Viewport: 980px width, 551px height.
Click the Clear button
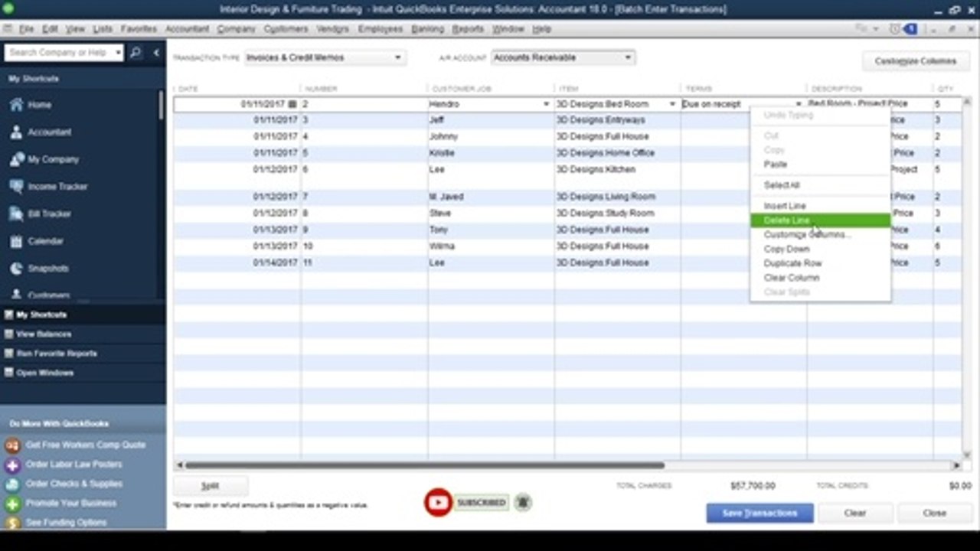(x=854, y=514)
